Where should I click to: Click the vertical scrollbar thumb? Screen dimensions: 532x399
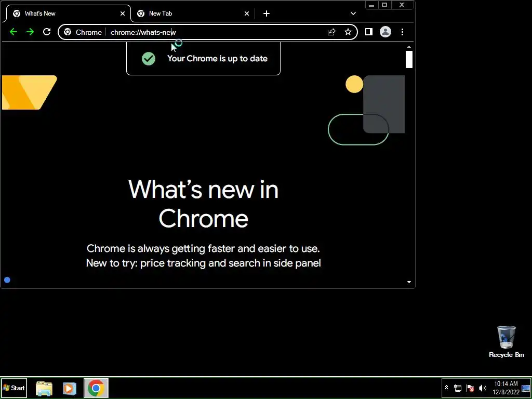[409, 59]
